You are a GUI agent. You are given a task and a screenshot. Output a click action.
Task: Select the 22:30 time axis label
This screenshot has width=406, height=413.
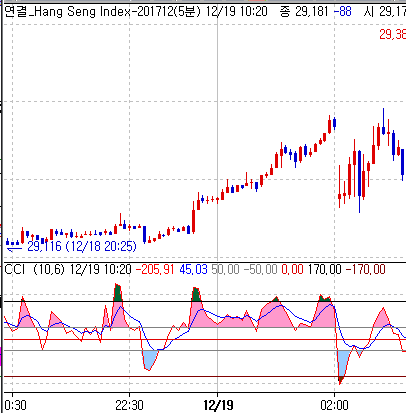tap(129, 405)
